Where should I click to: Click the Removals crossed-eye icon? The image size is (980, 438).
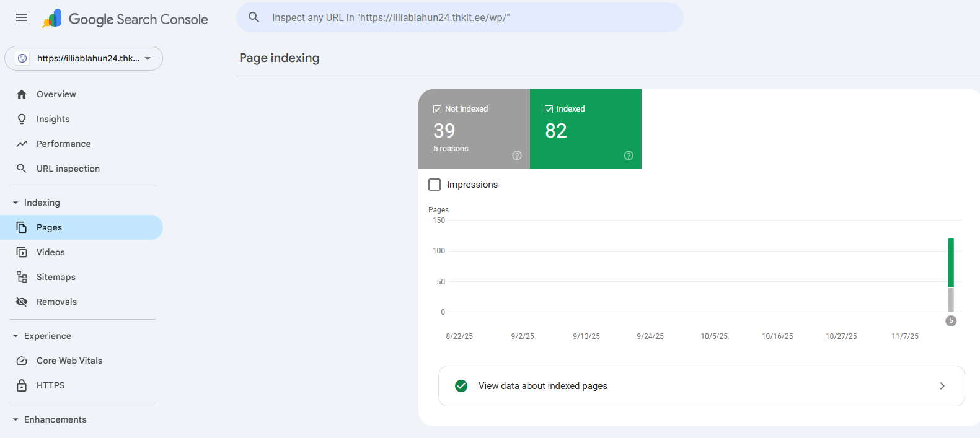(x=22, y=302)
